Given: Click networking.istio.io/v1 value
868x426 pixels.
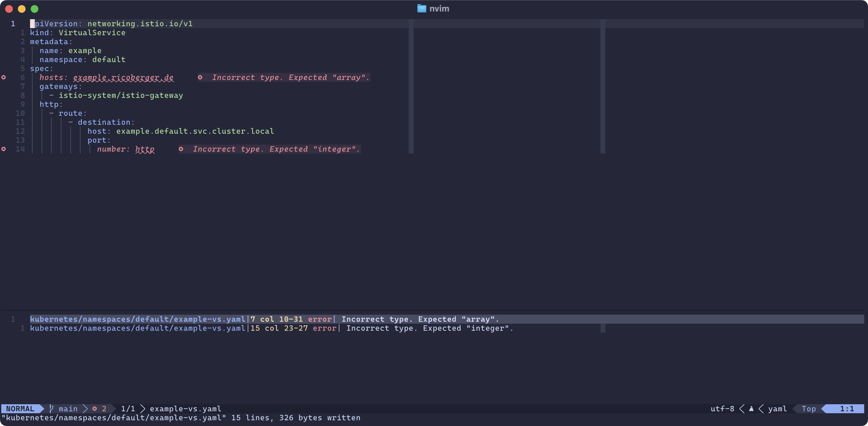Looking at the screenshot, I should 140,24.
